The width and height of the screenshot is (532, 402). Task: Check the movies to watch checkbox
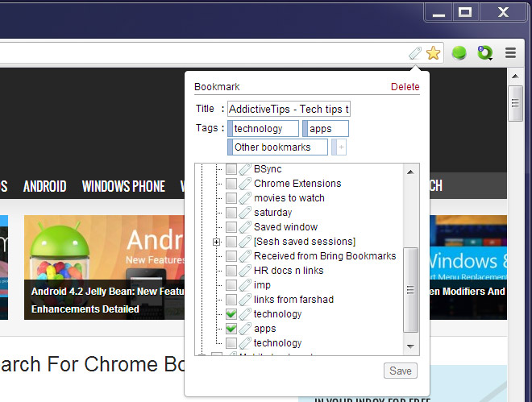tap(231, 198)
